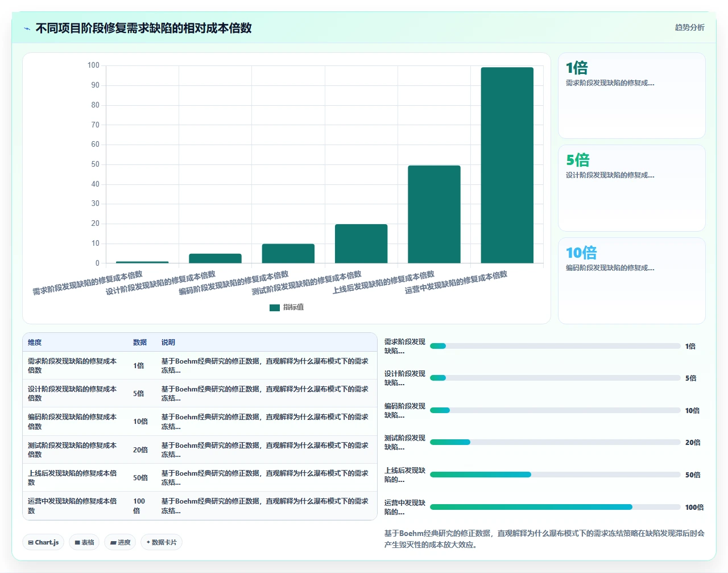
Task: Click the 表格 tag icon
Action: click(77, 543)
